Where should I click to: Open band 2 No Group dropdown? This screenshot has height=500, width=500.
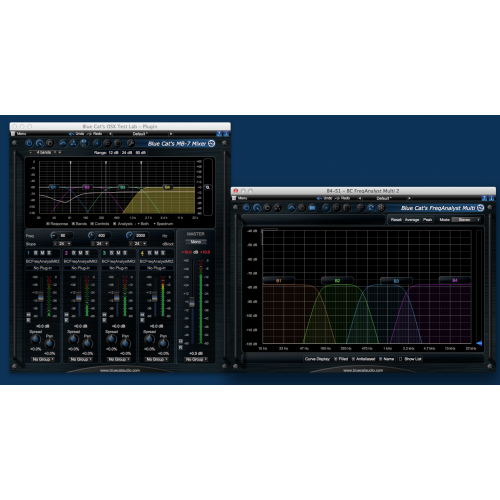[x=81, y=359]
